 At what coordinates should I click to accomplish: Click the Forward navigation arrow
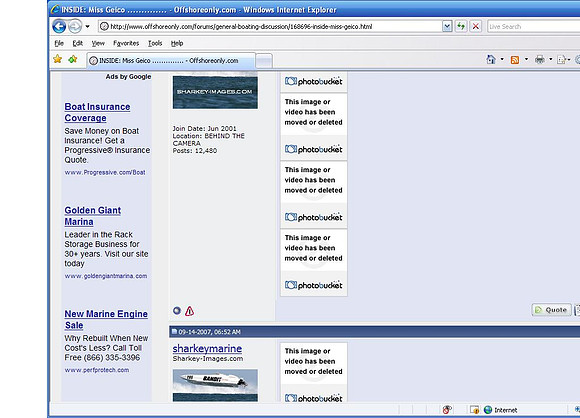(75, 27)
